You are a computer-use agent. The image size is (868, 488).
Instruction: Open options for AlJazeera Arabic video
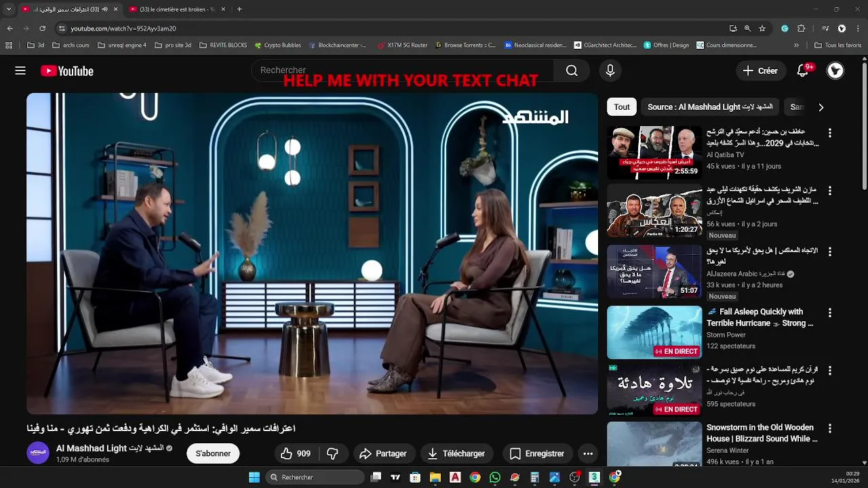tap(829, 252)
